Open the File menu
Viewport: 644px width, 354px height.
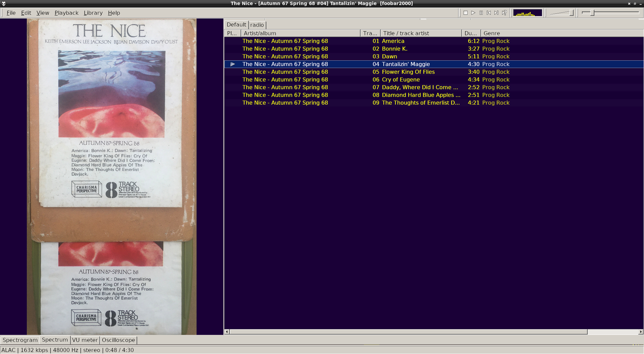(x=11, y=13)
